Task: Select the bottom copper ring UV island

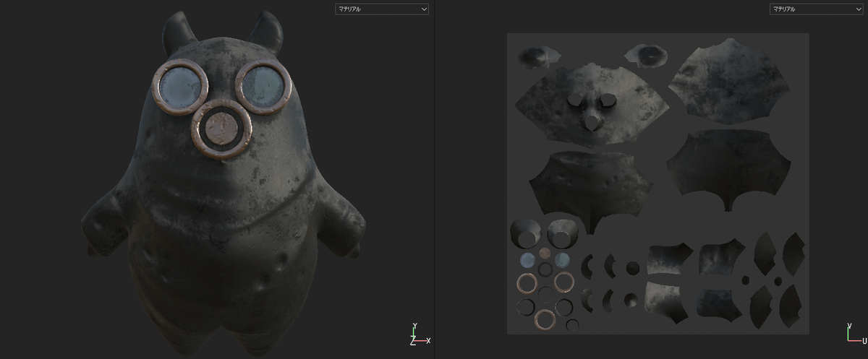Action: [546, 319]
